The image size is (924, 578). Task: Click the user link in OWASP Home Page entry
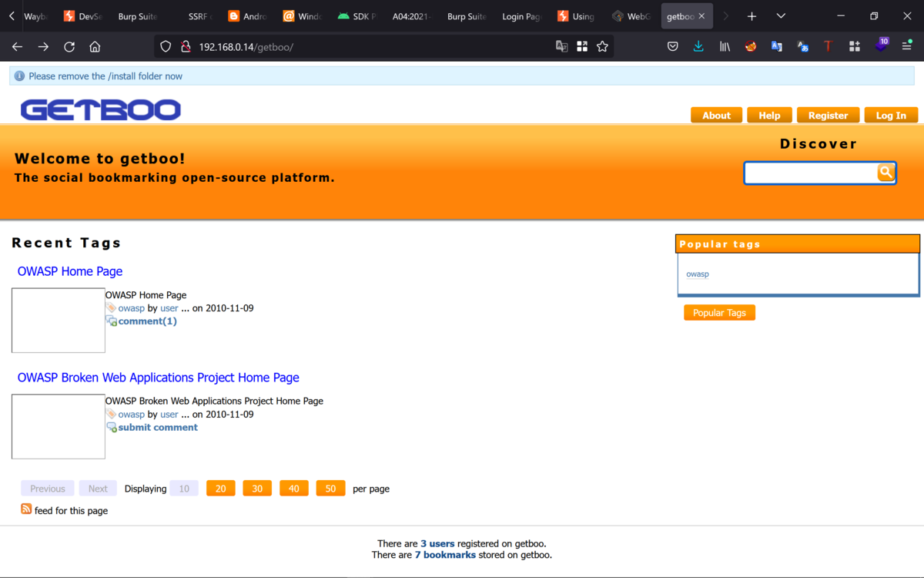(x=169, y=308)
